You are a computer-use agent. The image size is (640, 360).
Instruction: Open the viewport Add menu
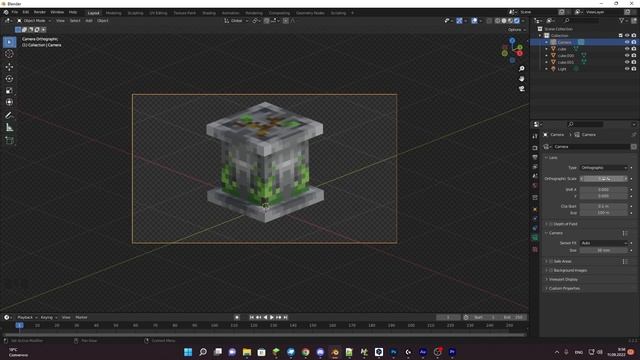pyautogui.click(x=89, y=20)
